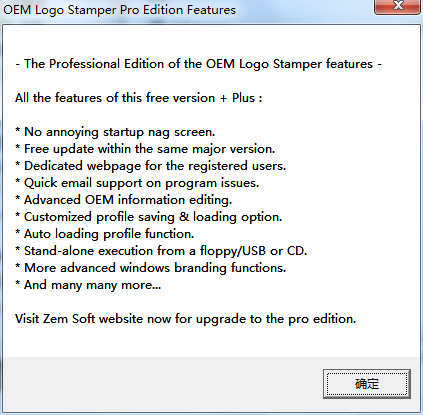Click the 'Quick email support' feature line
Viewport: 423px width, 415px height.
click(137, 183)
